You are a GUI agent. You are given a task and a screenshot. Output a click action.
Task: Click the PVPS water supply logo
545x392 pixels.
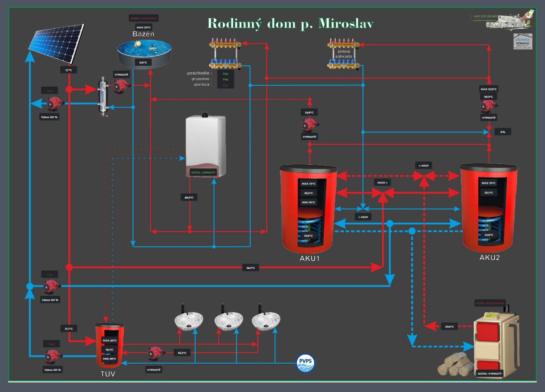pos(305,363)
